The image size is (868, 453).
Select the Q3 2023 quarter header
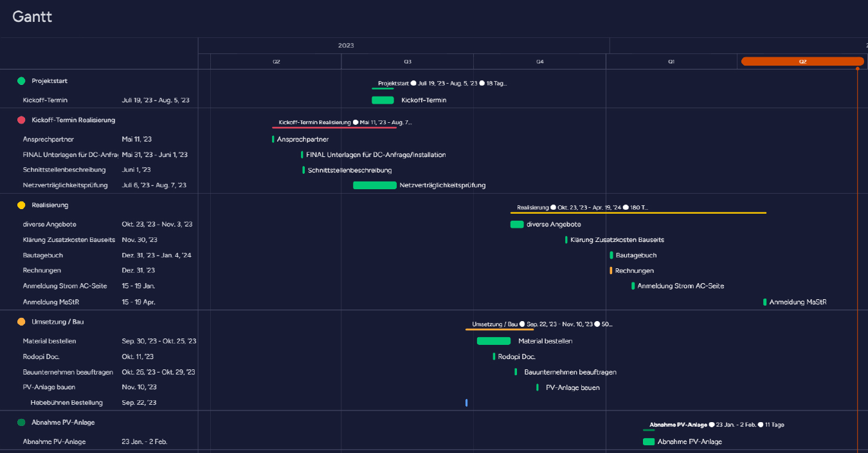click(x=408, y=62)
